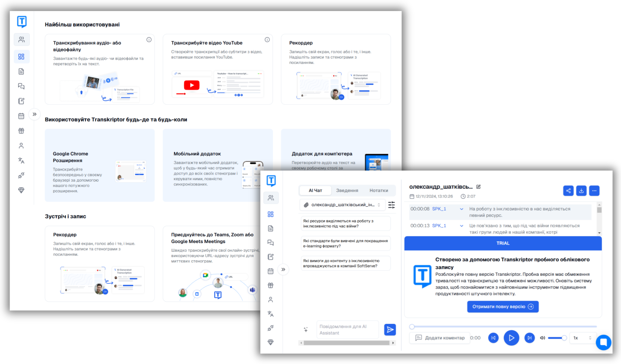Image resolution: width=621 pixels, height=364 pixels.
Task: Click the sparkle prompt suggestions icon
Action: pos(306,329)
